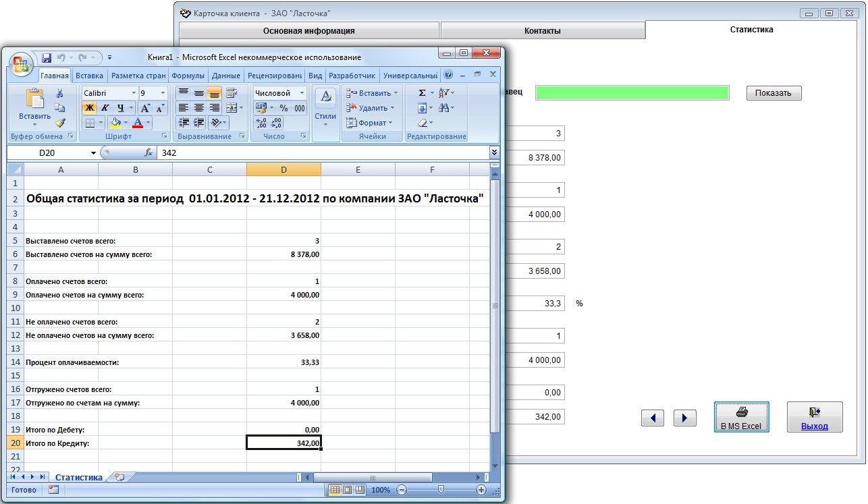This screenshot has width=868, height=504.
Task: Decrease the font size
Action: pos(161,108)
